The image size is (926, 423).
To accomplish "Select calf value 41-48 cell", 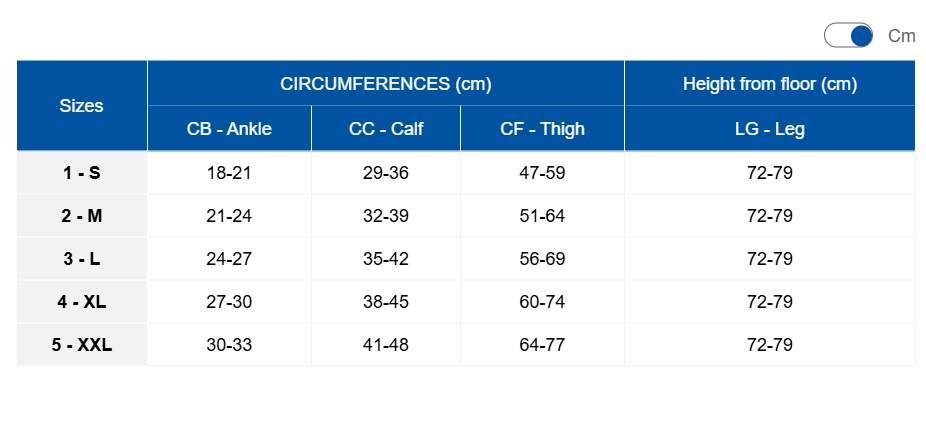I will click(x=386, y=345).
